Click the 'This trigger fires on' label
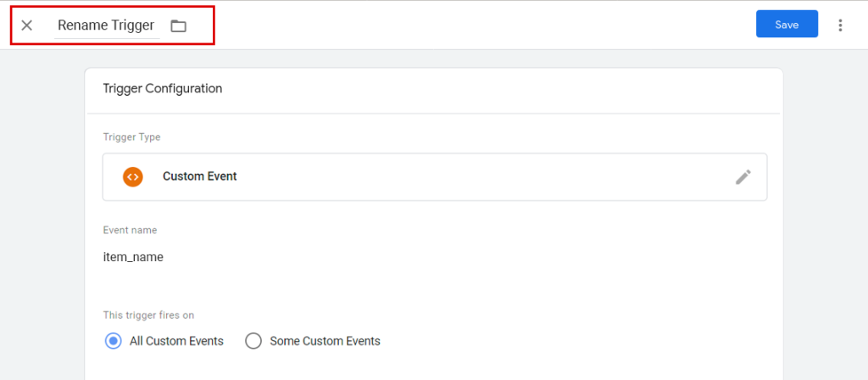 [x=148, y=315]
